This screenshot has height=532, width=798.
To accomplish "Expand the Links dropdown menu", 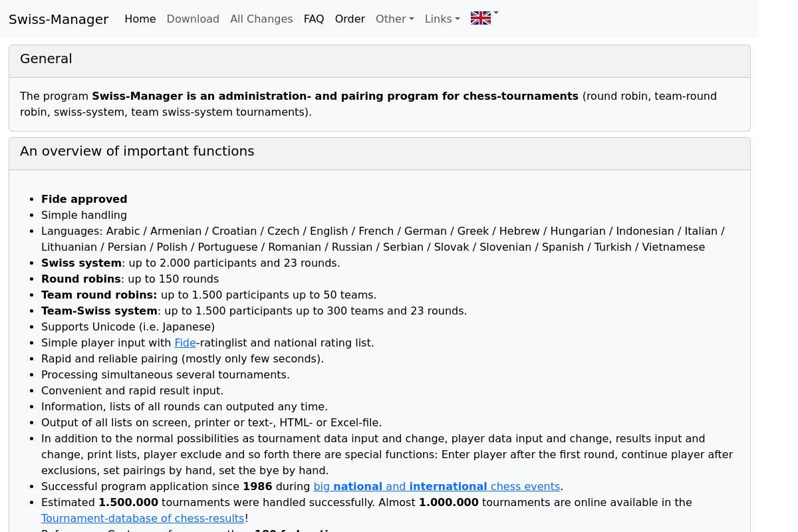I will pos(442,19).
